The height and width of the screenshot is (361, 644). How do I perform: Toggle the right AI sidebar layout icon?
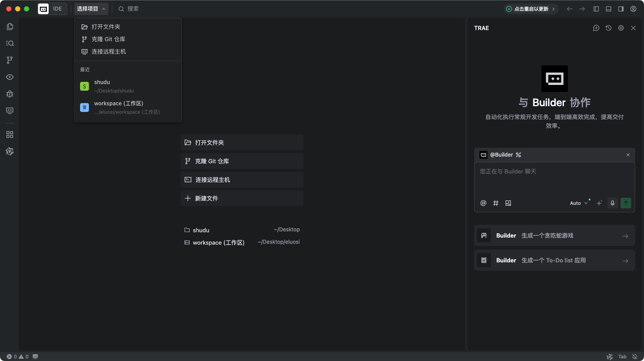pos(621,9)
